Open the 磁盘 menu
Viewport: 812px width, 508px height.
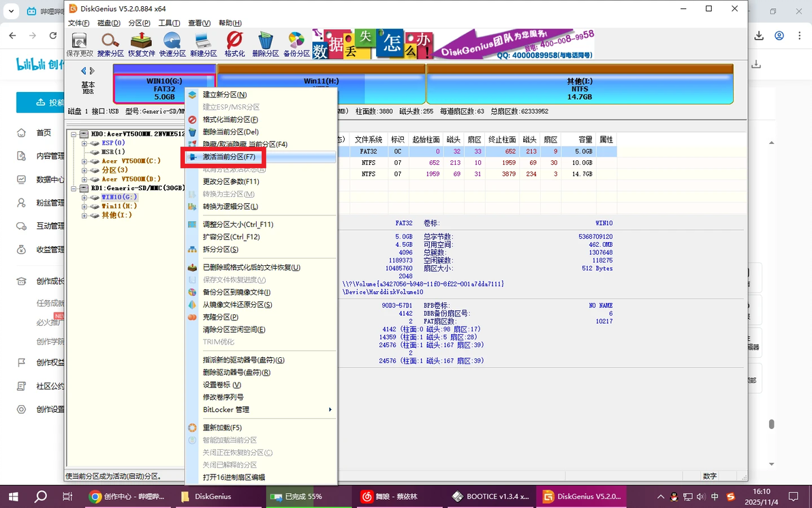[x=109, y=23]
